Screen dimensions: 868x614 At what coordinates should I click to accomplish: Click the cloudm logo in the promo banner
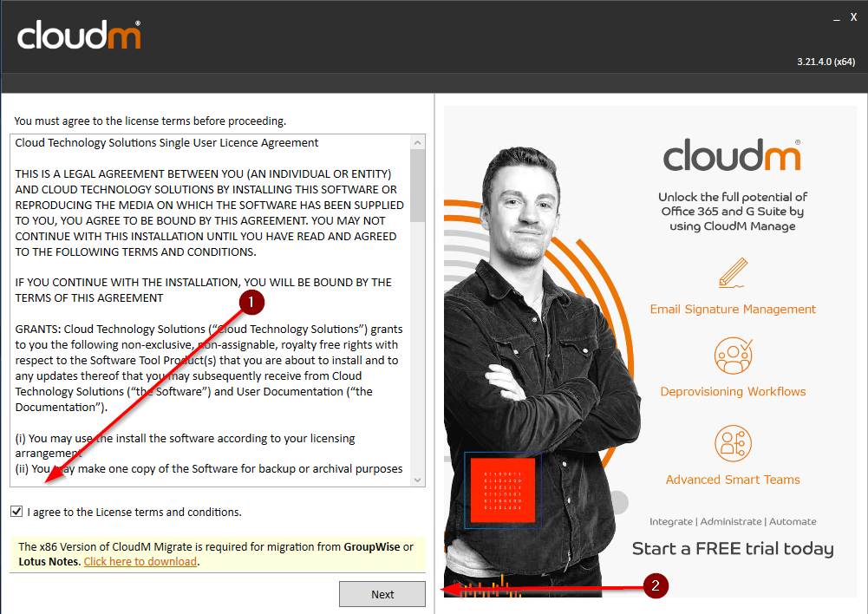732,155
